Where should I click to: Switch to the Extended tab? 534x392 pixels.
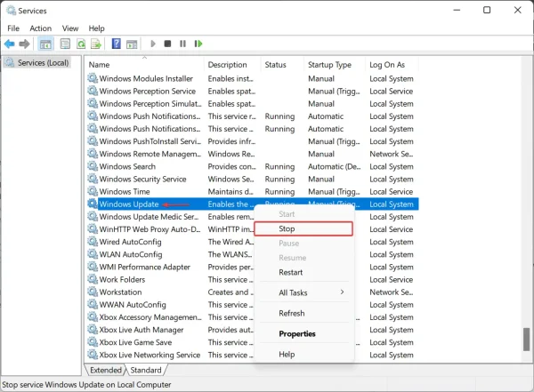coord(106,370)
